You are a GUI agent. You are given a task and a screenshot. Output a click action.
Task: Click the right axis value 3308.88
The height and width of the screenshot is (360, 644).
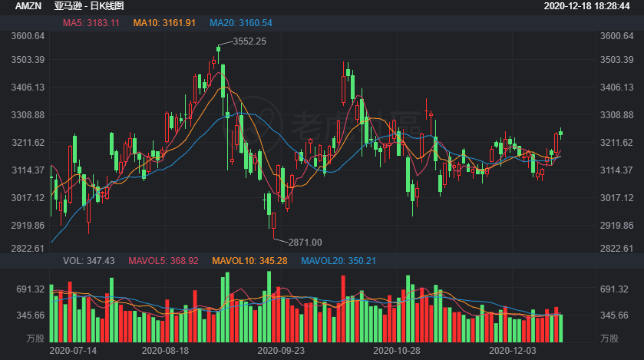[x=617, y=115]
